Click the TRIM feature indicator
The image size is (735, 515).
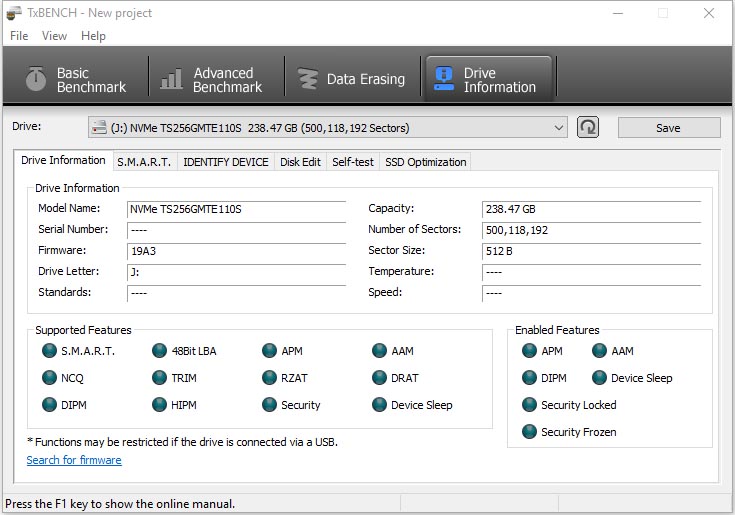point(159,378)
